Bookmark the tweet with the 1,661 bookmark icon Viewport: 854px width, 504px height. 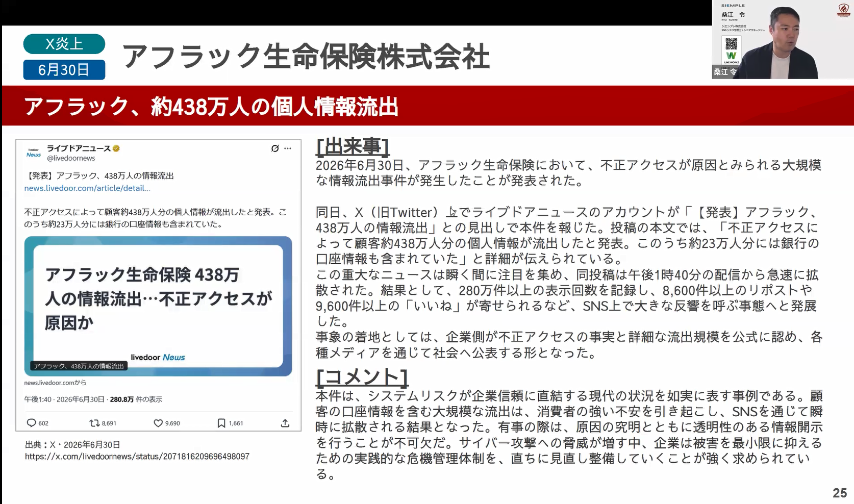(221, 423)
